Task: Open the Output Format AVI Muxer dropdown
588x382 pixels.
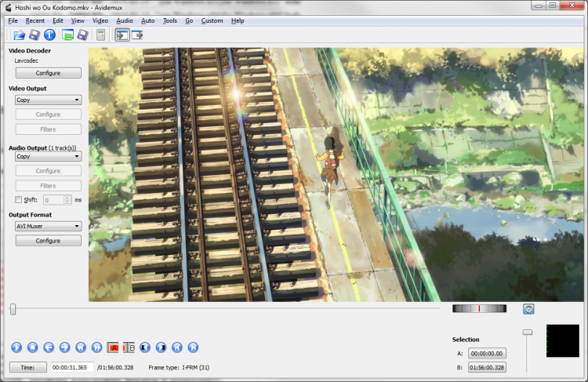Action: 49,226
